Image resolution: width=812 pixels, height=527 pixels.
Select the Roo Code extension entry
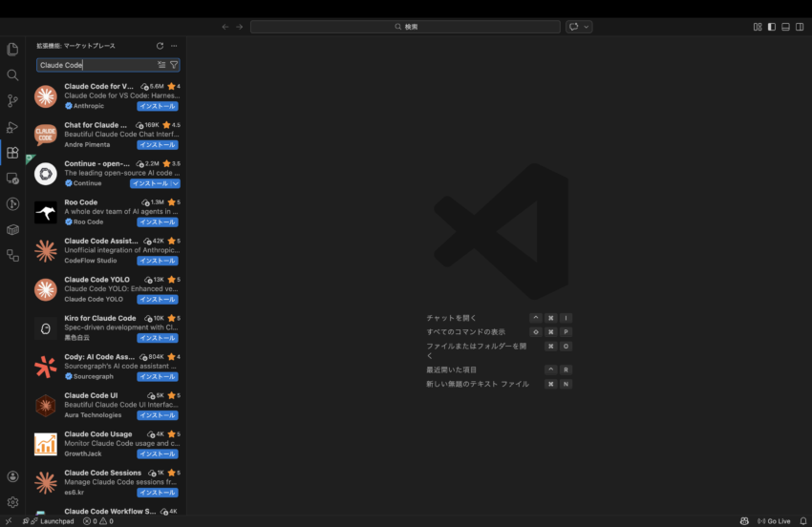click(x=107, y=212)
